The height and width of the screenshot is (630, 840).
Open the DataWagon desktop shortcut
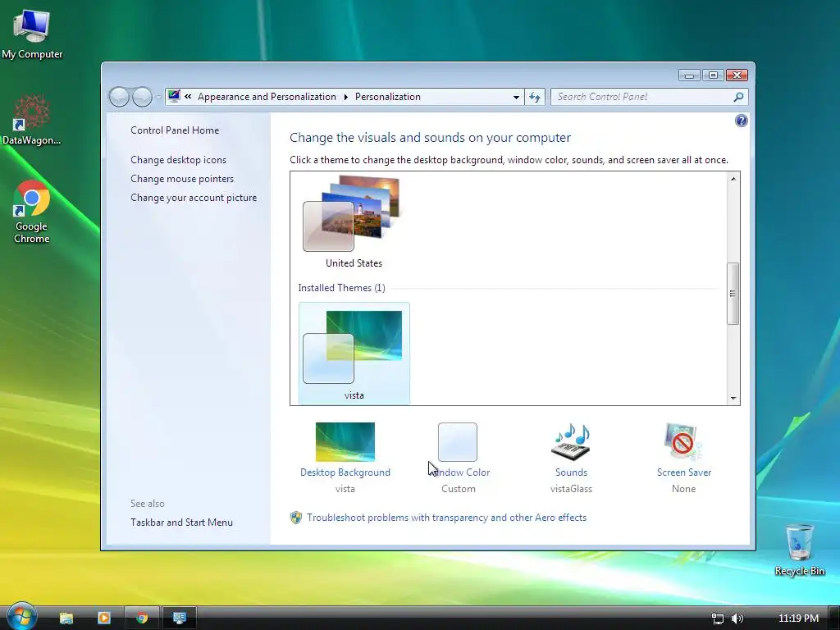(31, 120)
